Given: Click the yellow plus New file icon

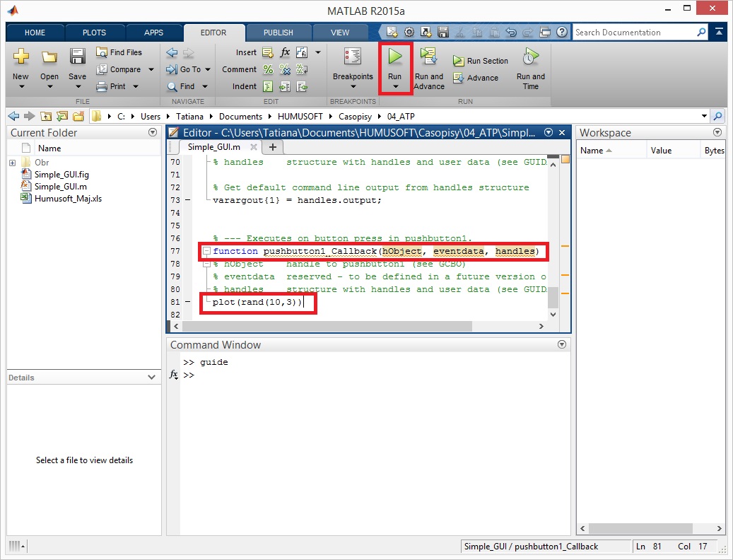Looking at the screenshot, I should 20,57.
